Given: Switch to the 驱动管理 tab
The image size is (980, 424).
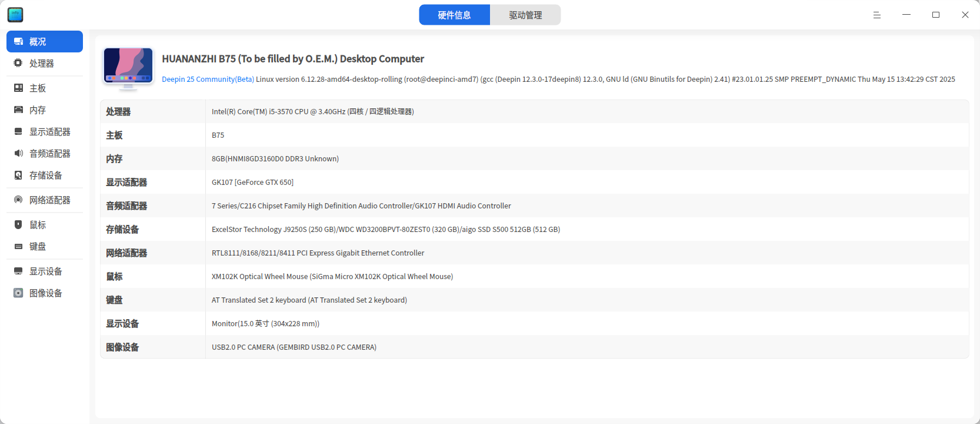Looking at the screenshot, I should [525, 15].
